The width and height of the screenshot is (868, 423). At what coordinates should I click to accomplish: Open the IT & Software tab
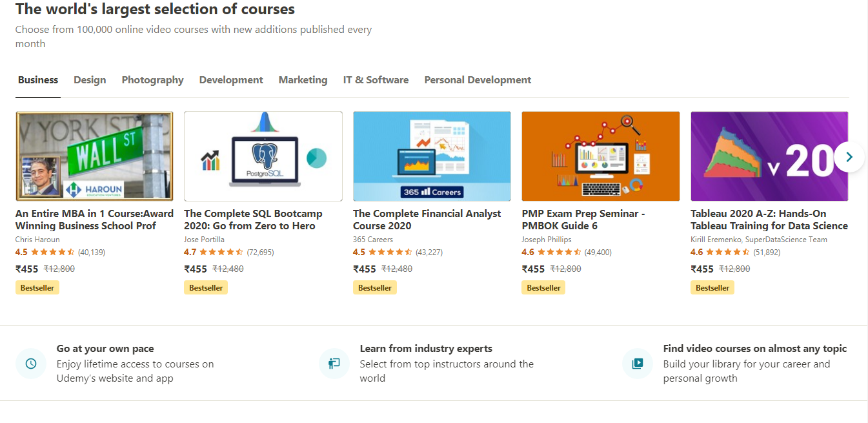tap(376, 80)
